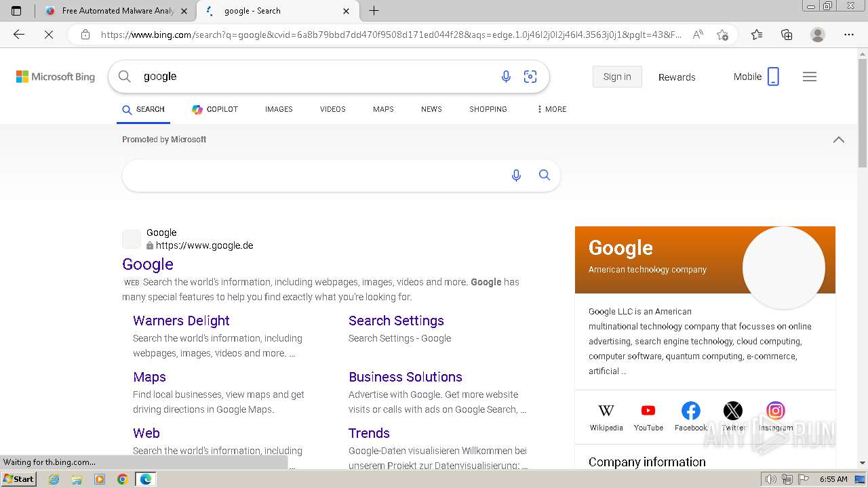Open the Search Settings sublink
Viewport: 868px width, 488px height.
tap(396, 321)
